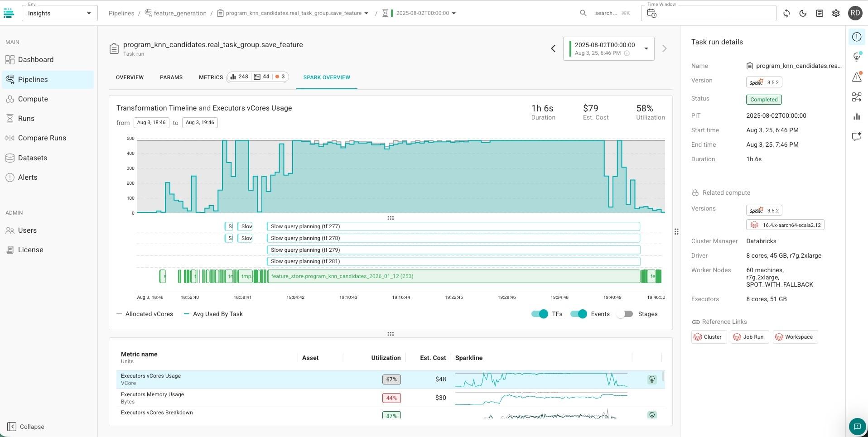Expand the PIT date breadcrumb dropdown
Screen dimensions: 868x437
[454, 13]
